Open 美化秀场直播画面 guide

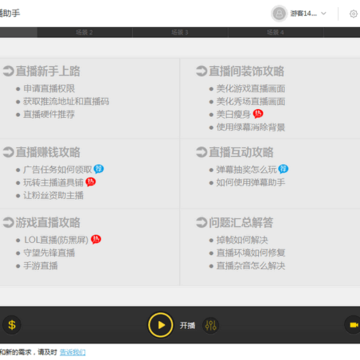point(251,101)
